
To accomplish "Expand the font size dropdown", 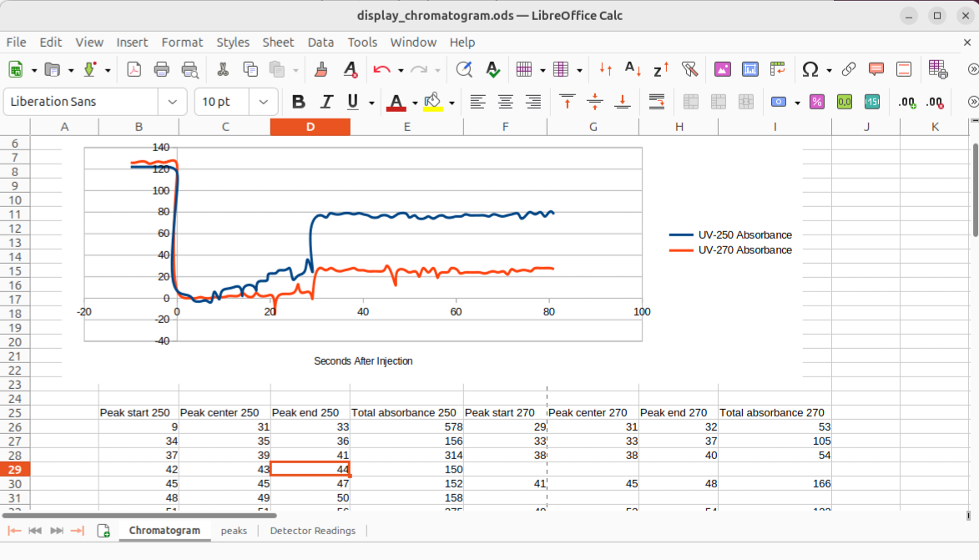I will (263, 102).
